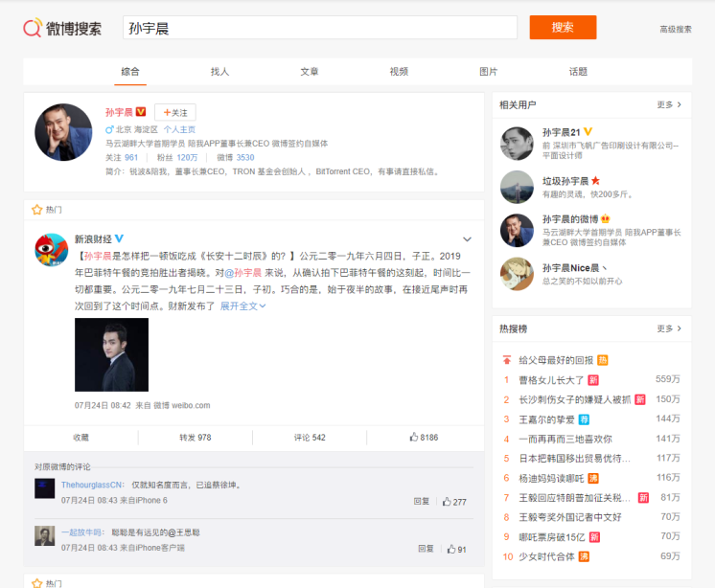715x588 pixels.
Task: Switch to the 综合 tab
Action: 130,72
